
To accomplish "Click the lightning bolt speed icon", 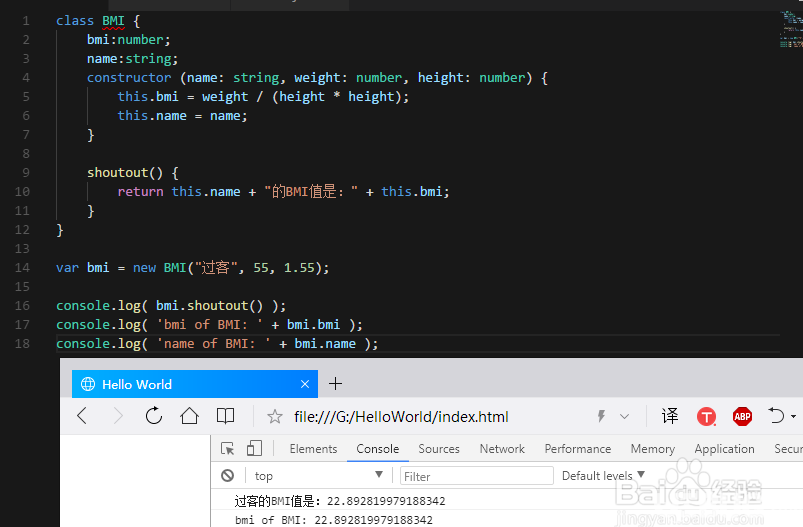I will pyautogui.click(x=601, y=416).
